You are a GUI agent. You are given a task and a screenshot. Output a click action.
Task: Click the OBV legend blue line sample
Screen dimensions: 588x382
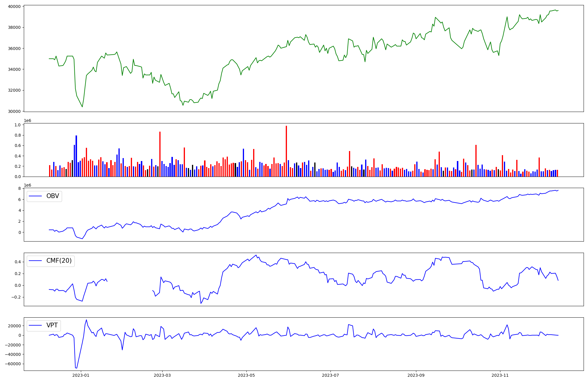click(35, 196)
